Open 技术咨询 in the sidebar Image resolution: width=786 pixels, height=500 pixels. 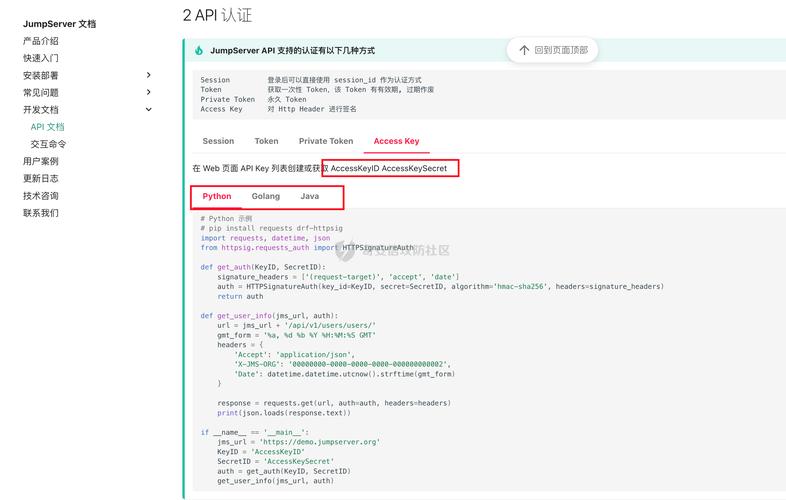tap(41, 196)
